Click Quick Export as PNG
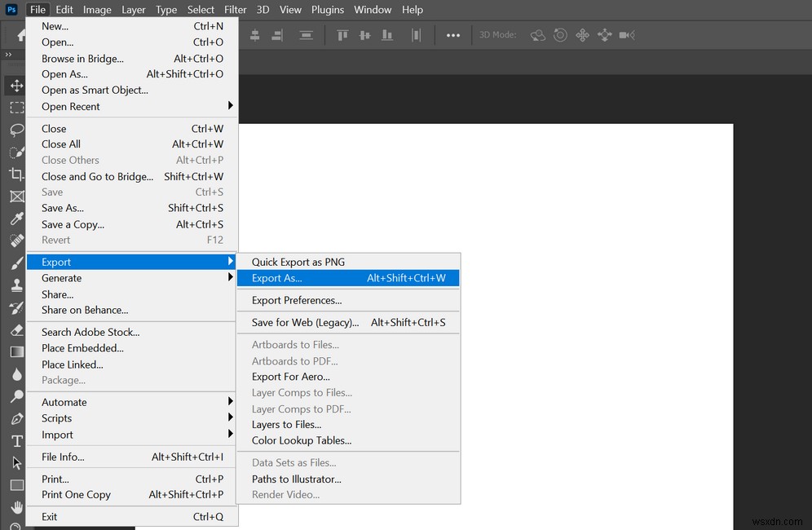This screenshot has height=530, width=812. click(298, 262)
